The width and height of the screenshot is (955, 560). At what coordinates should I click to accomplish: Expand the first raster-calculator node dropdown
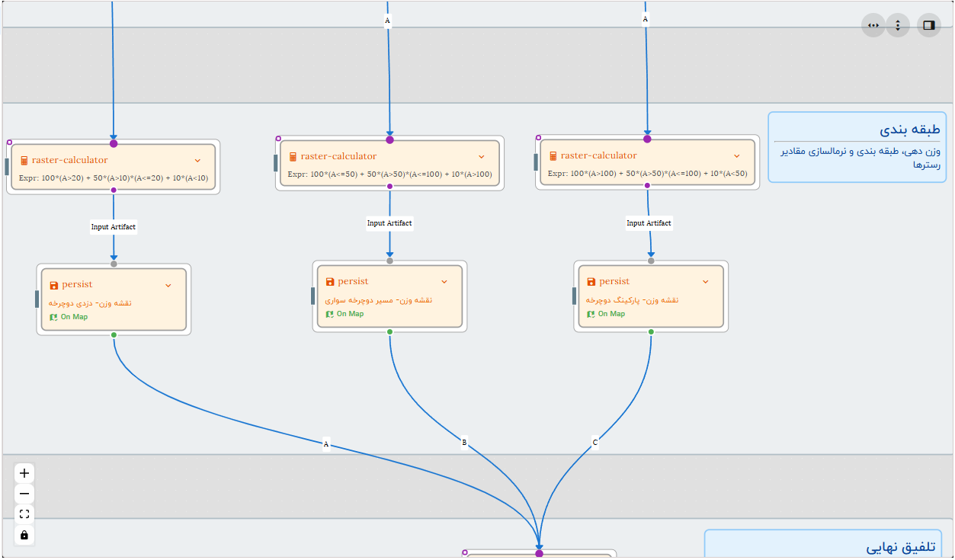click(197, 160)
